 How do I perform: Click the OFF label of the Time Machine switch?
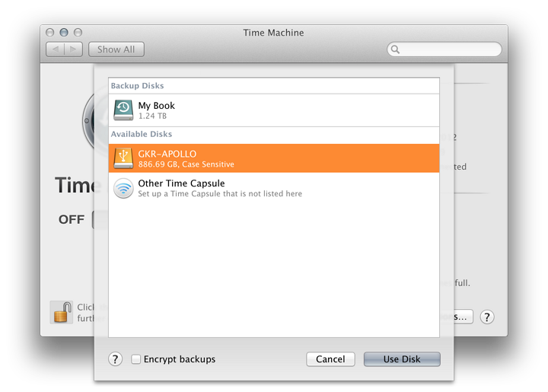point(72,219)
